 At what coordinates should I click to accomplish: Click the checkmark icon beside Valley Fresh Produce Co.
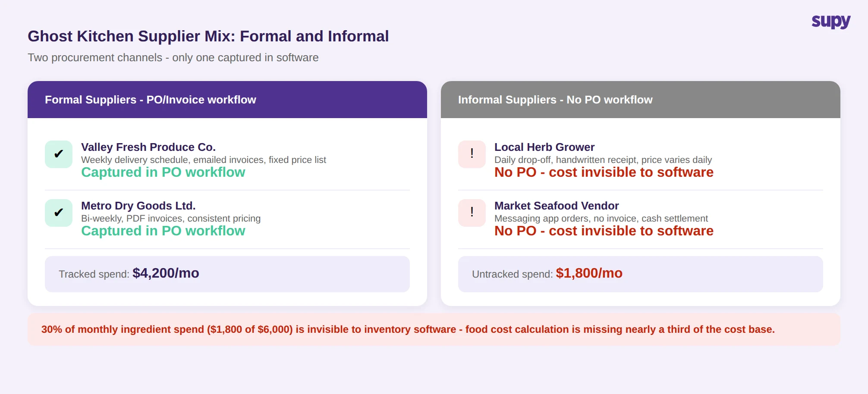coord(59,154)
